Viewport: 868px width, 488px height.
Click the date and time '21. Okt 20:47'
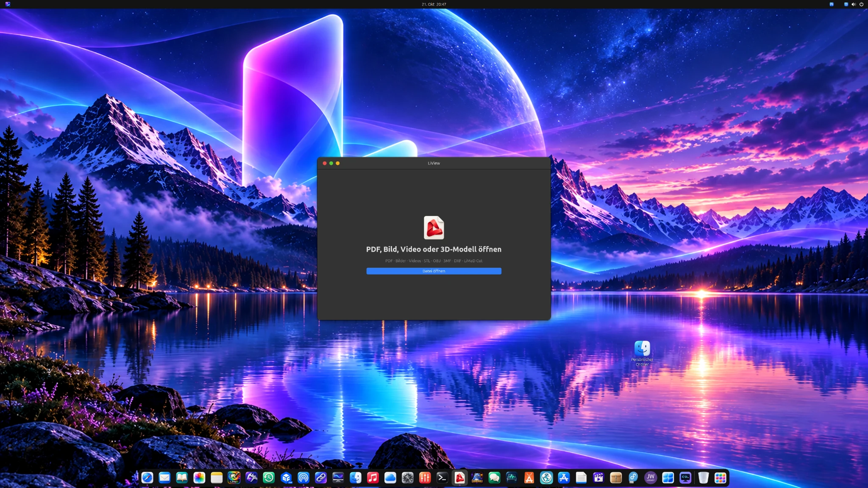434,4
